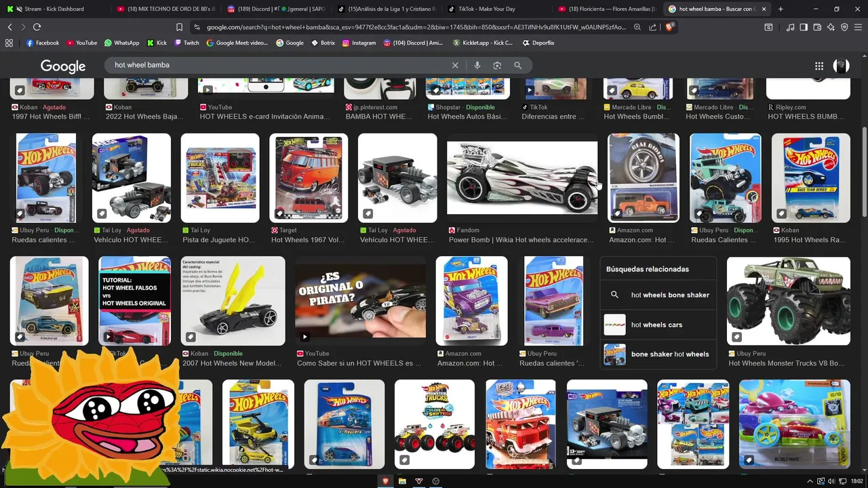Click the Fandom Power Bomb Wikia caption
This screenshot has width=868, height=488.
pos(521,240)
